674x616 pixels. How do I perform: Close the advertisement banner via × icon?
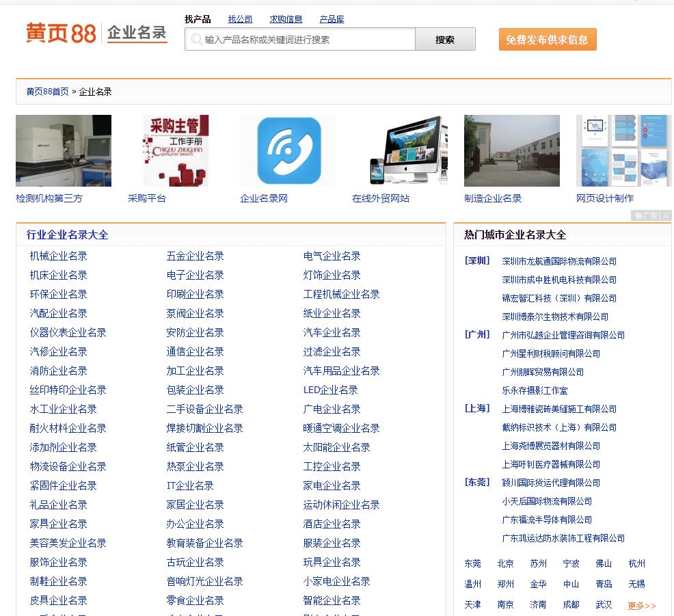click(666, 215)
